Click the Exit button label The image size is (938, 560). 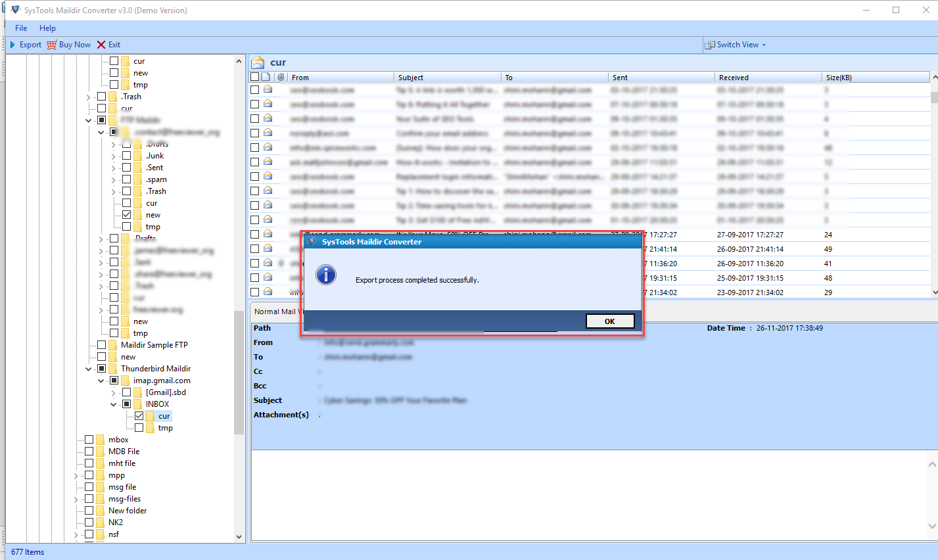(114, 45)
